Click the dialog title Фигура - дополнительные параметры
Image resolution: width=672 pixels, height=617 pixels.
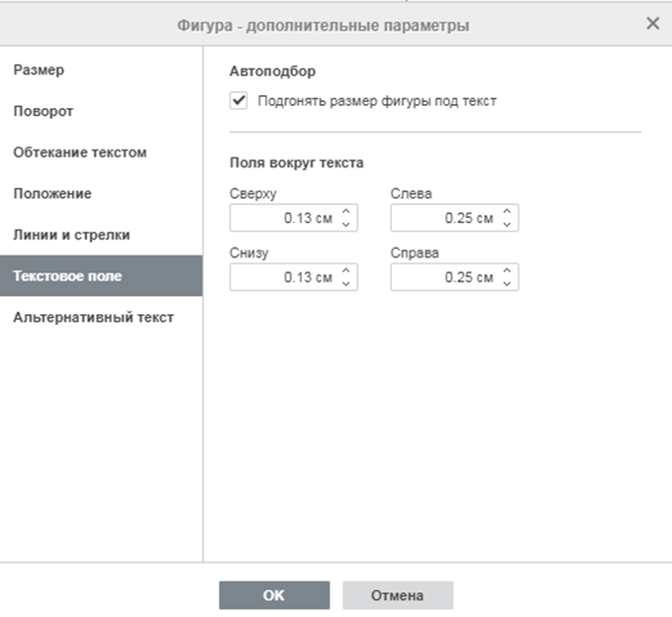point(324,26)
